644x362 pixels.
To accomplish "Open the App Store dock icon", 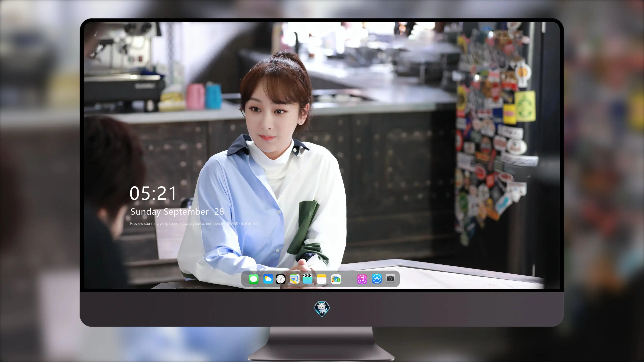I will pyautogui.click(x=377, y=279).
